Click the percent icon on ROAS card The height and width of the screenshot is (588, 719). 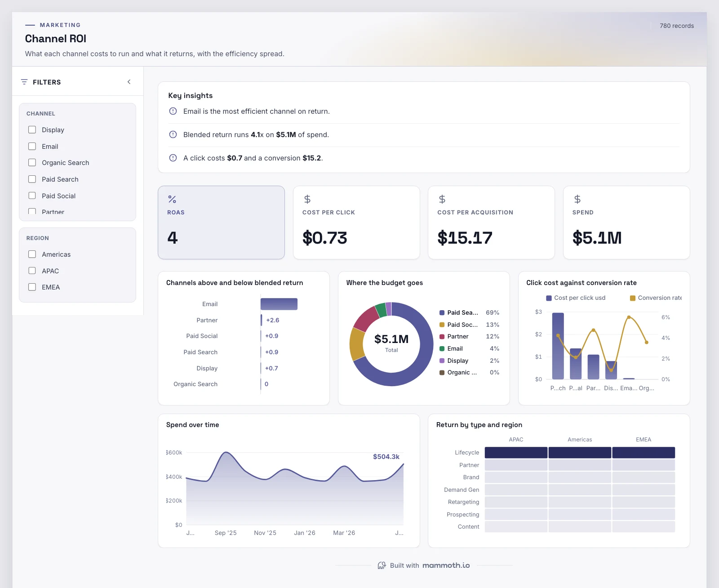point(172,199)
